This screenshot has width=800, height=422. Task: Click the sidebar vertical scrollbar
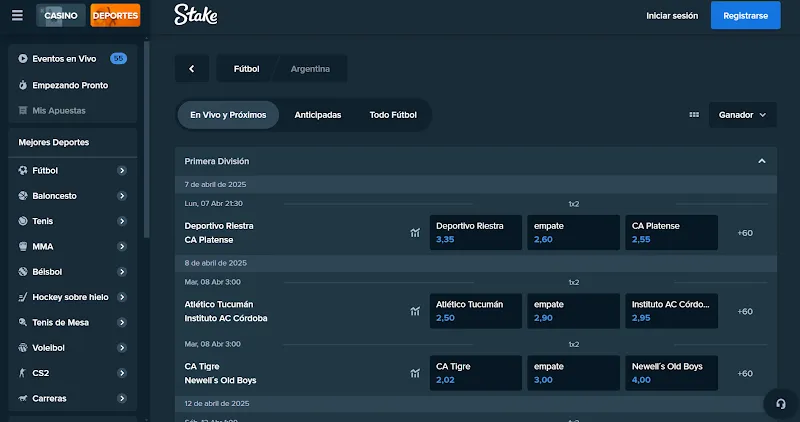(147, 138)
